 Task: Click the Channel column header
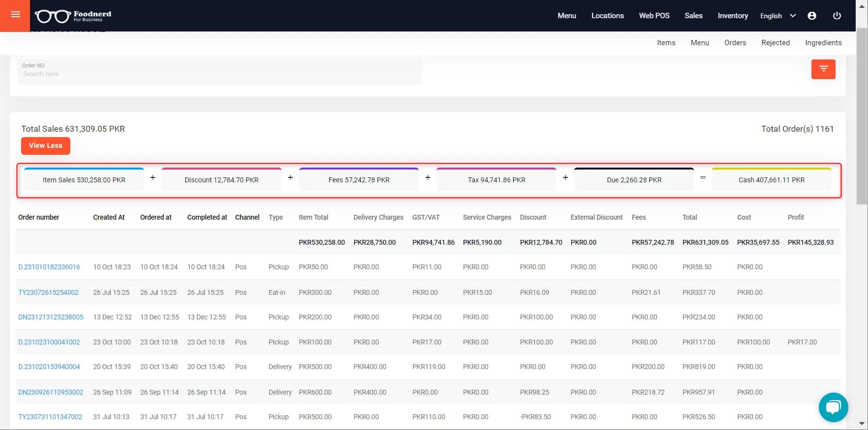[x=247, y=217]
